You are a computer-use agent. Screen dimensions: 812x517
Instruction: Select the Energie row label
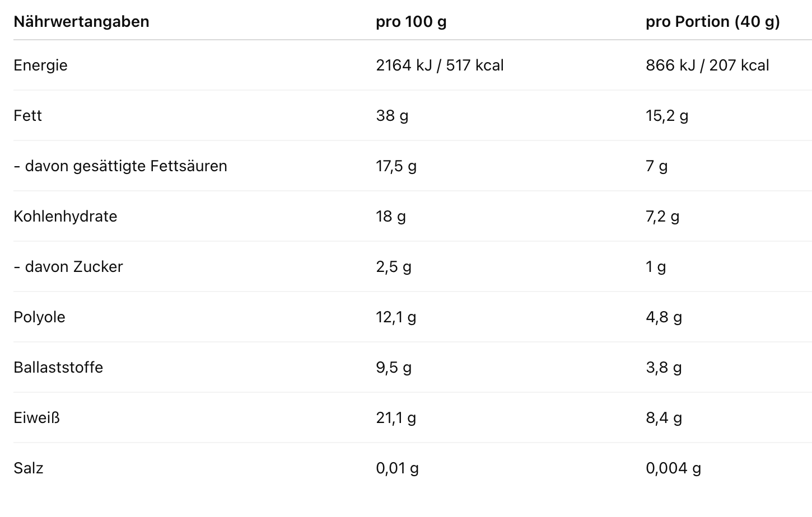40,65
